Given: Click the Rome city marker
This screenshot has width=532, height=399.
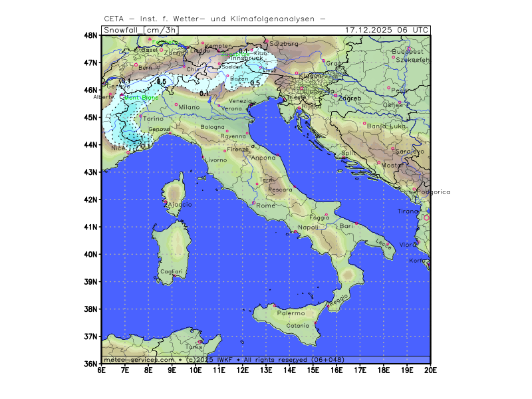Looking at the screenshot, I should 254,203.
